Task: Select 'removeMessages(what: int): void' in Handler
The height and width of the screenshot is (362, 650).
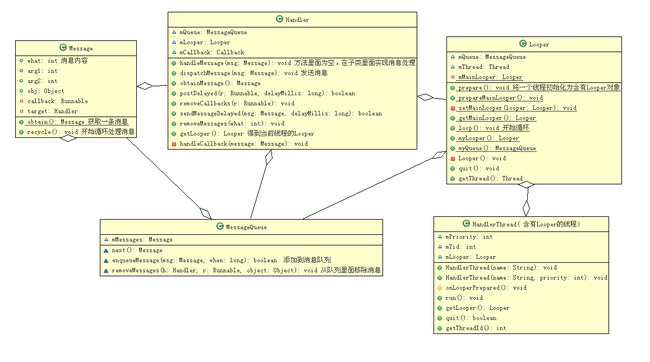Action: click(x=232, y=124)
